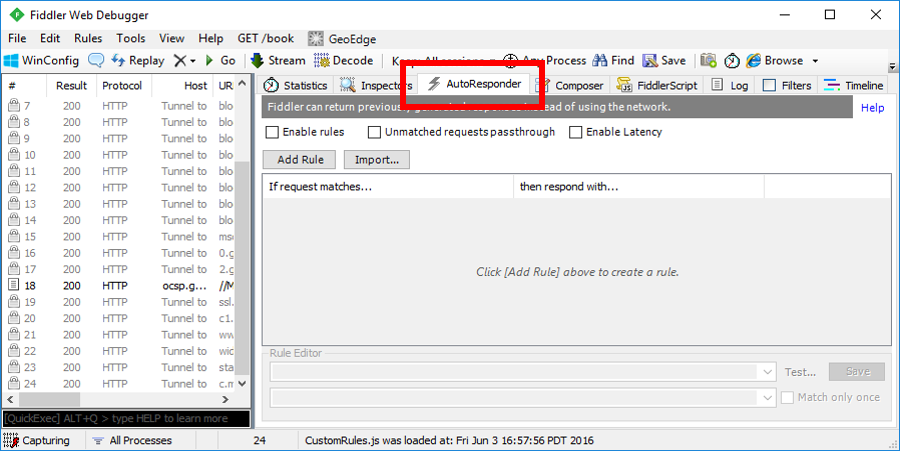Focus the QuickExec command box
Image resolution: width=900 pixels, height=451 pixels.
[126, 418]
